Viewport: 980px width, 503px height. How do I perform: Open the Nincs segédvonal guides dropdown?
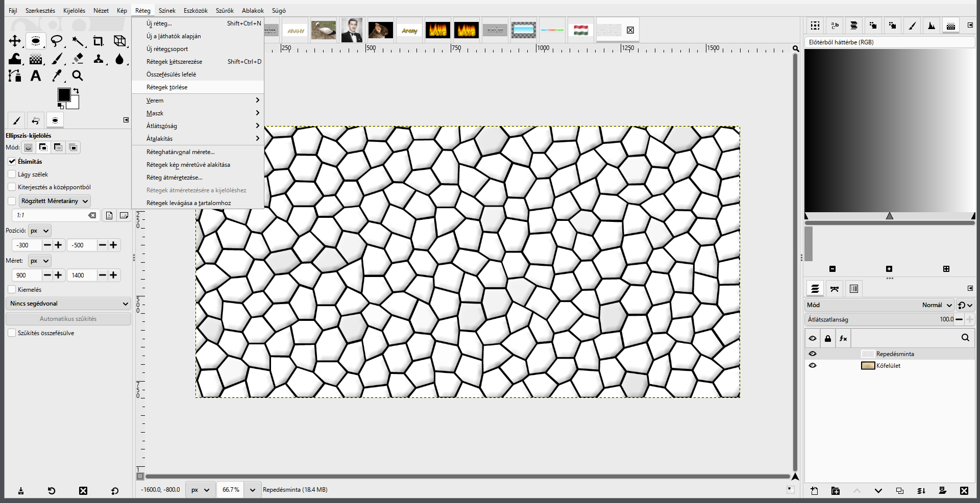click(68, 304)
